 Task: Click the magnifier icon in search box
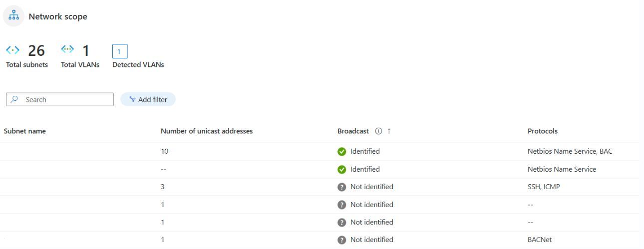click(x=14, y=99)
